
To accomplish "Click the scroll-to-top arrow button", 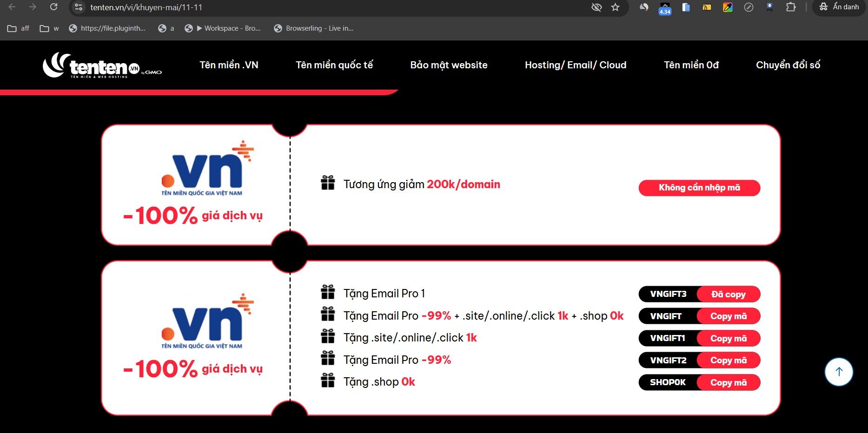I will [x=839, y=372].
